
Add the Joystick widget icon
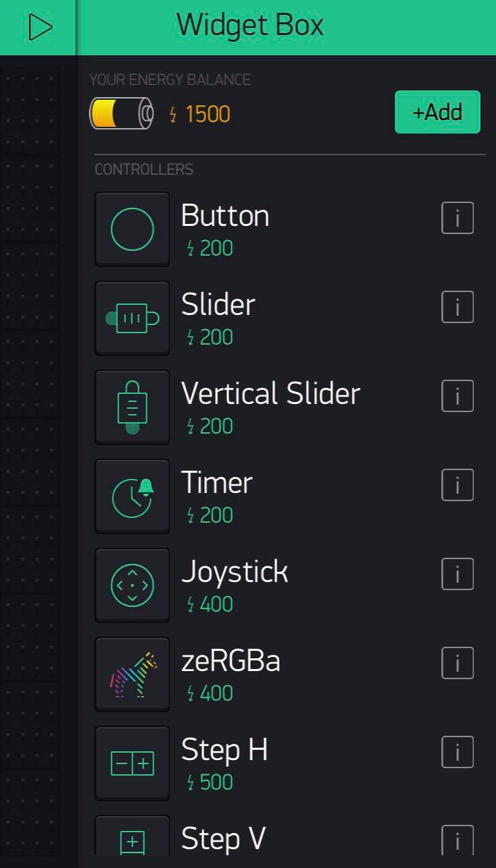pyautogui.click(x=132, y=585)
